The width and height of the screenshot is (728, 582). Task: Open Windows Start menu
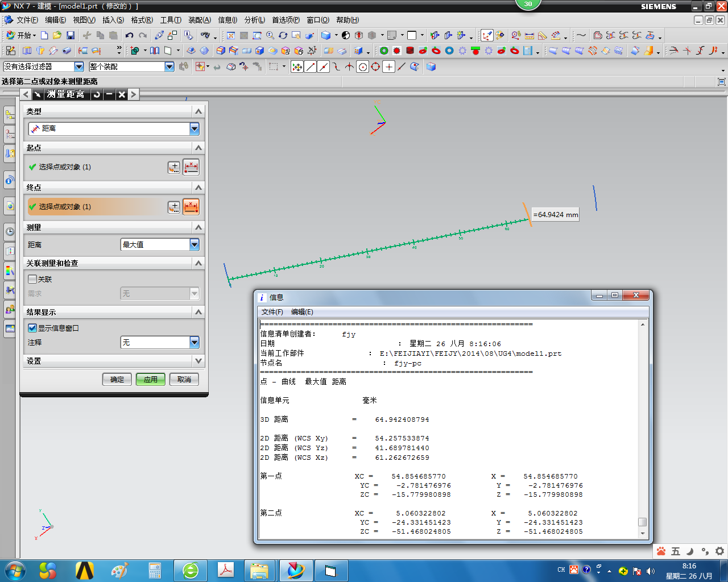(x=15, y=570)
